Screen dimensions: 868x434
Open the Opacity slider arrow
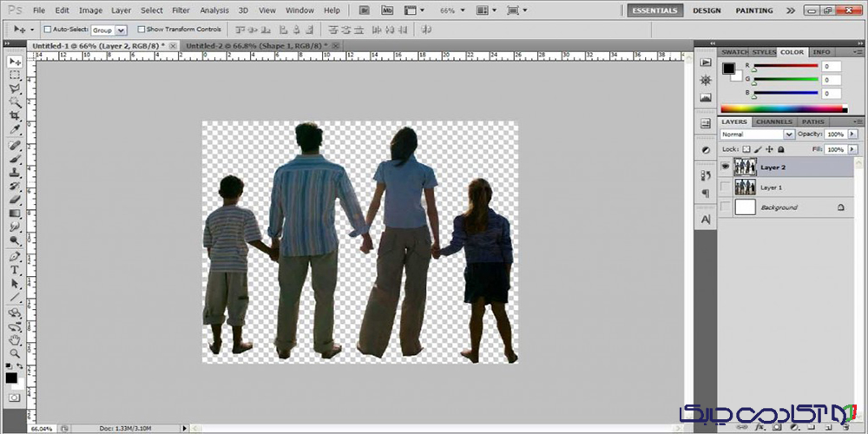tap(852, 135)
